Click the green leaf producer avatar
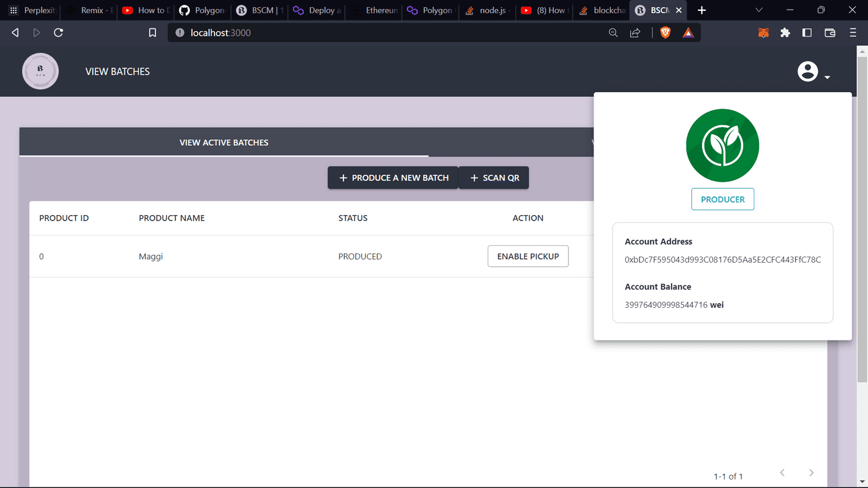This screenshot has width=868, height=488. tap(722, 145)
